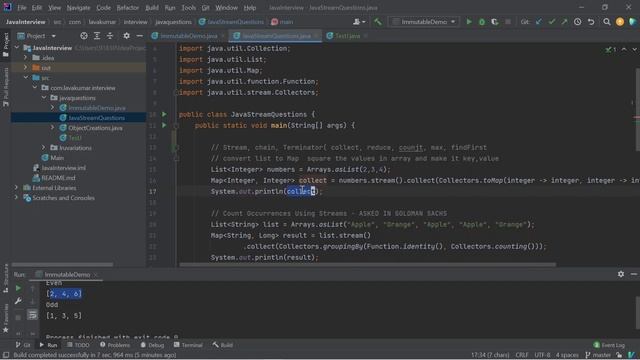Open Run panel settings gear
The image size is (640, 360).
click(x=620, y=274)
